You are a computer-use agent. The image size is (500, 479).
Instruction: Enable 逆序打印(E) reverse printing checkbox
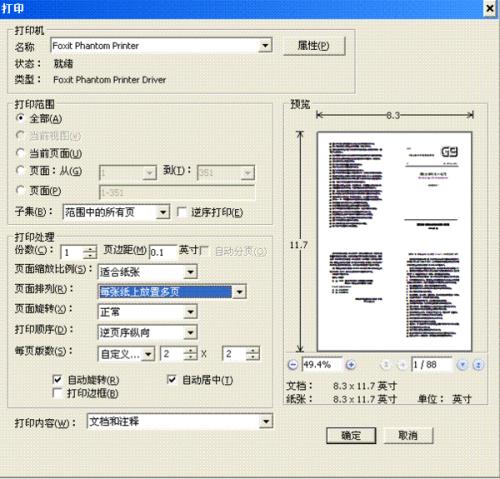(x=182, y=212)
